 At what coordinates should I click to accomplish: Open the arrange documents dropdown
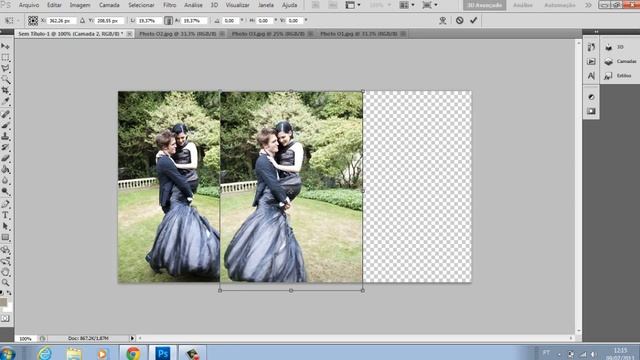[407, 5]
